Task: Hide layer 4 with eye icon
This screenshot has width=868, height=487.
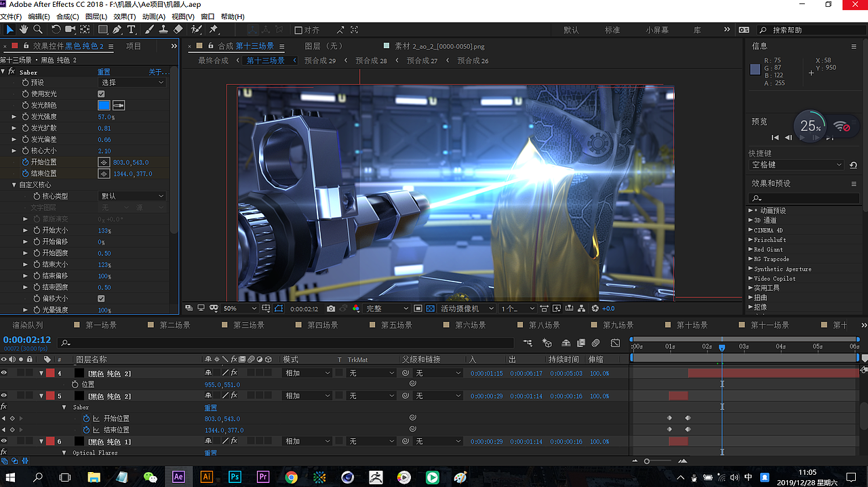Action: click(x=4, y=373)
